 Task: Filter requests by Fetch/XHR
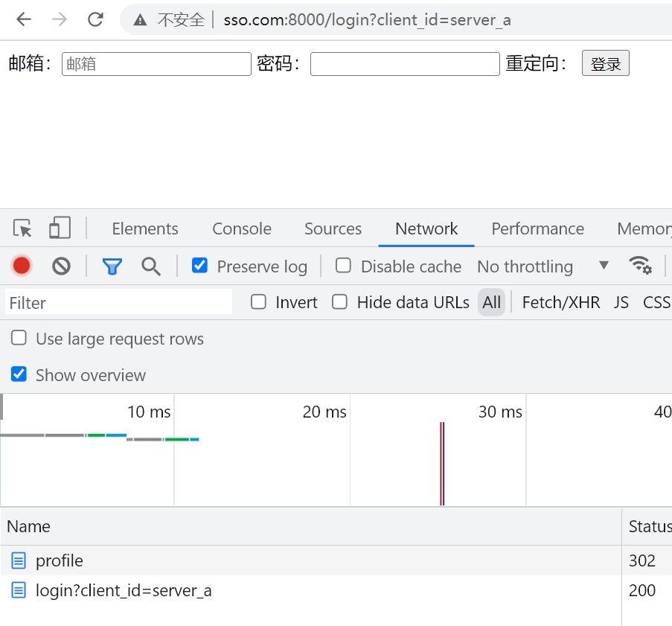click(x=560, y=303)
